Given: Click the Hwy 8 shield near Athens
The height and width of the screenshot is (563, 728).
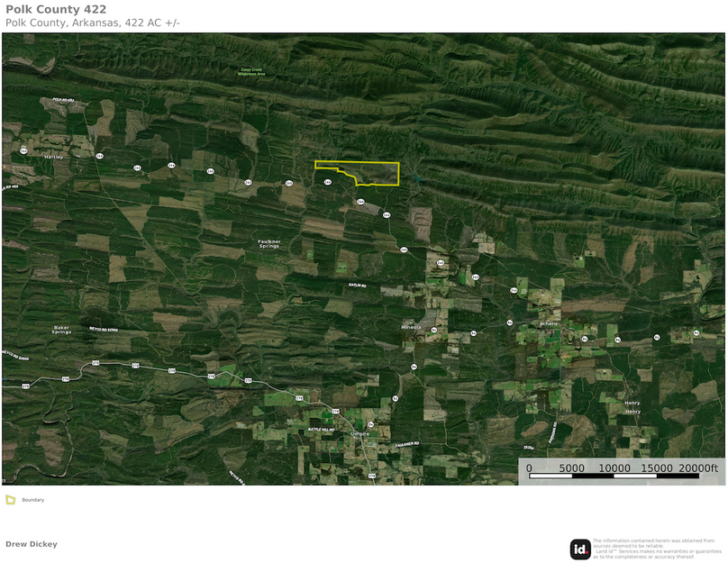Looking at the screenshot, I should pos(584,339).
